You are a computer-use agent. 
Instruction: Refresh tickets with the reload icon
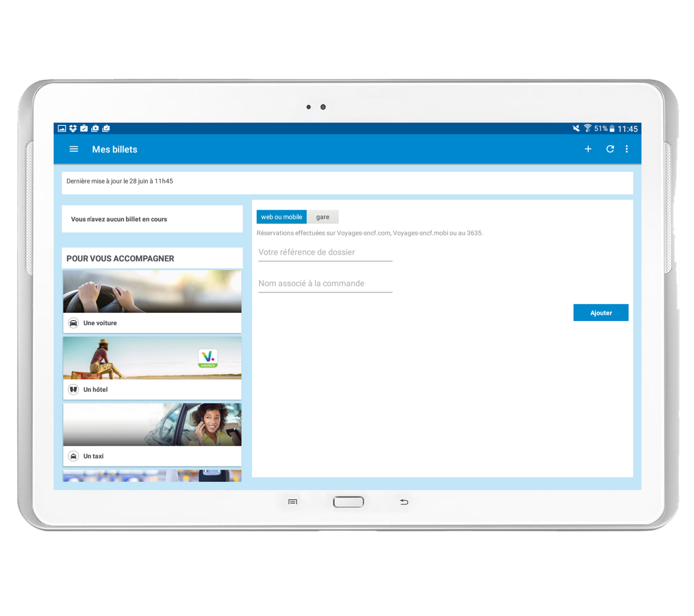[610, 149]
